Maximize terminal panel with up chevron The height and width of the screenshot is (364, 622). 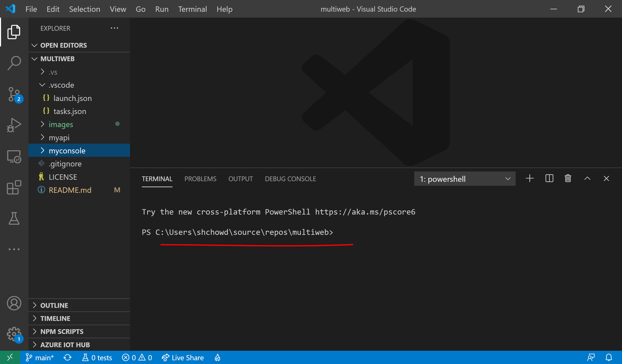(587, 178)
